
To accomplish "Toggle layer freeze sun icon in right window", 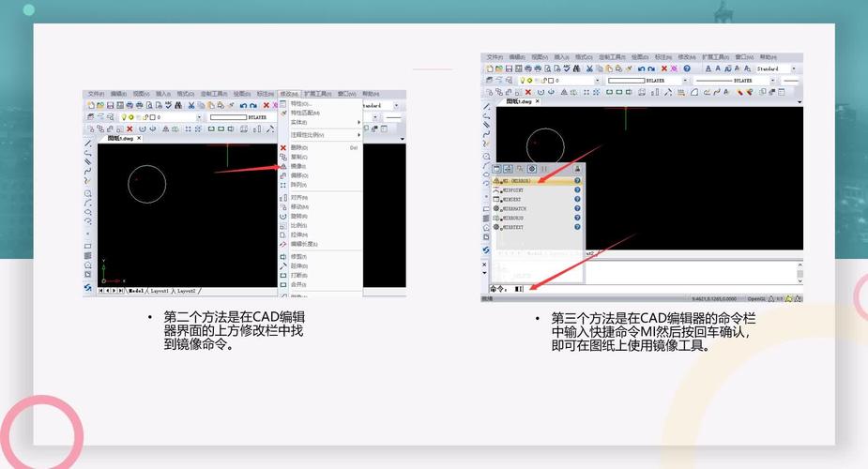I will click(x=530, y=81).
